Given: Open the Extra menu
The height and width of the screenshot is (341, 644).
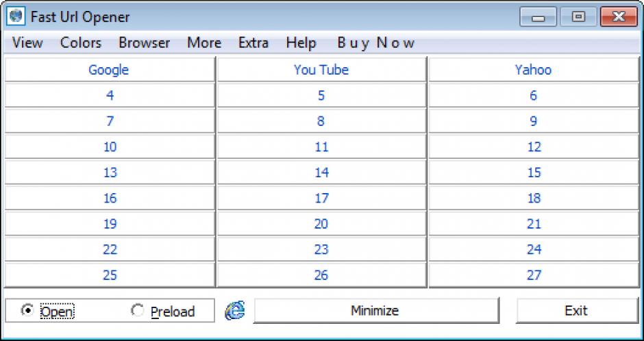Looking at the screenshot, I should click(x=253, y=42).
